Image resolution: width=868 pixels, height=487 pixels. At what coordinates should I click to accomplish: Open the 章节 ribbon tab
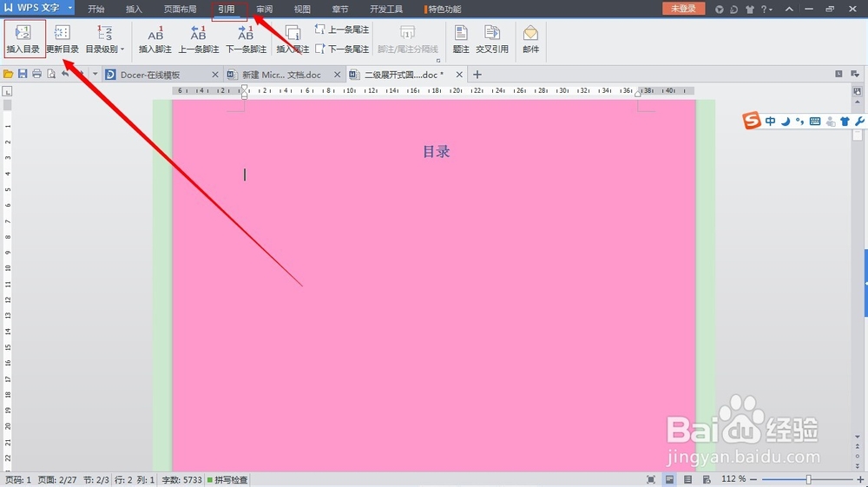[340, 9]
